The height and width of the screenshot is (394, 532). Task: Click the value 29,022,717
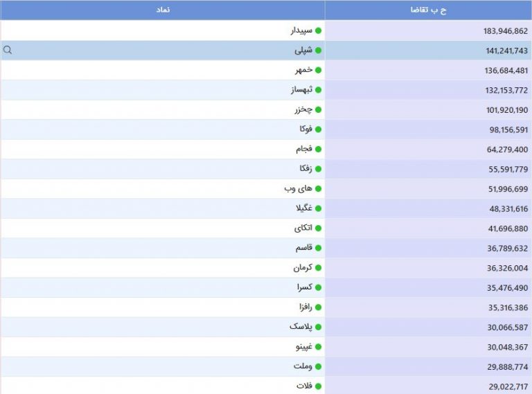508,386
